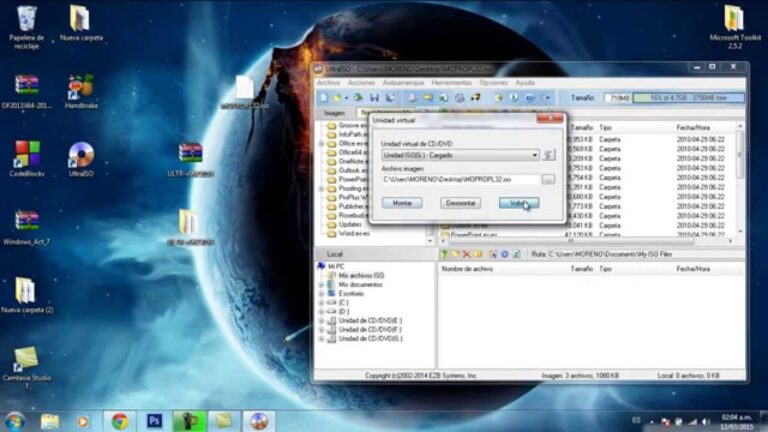The image size is (768, 432).
Task: Click the Archivo imagen path field
Action: pyautogui.click(x=460, y=180)
